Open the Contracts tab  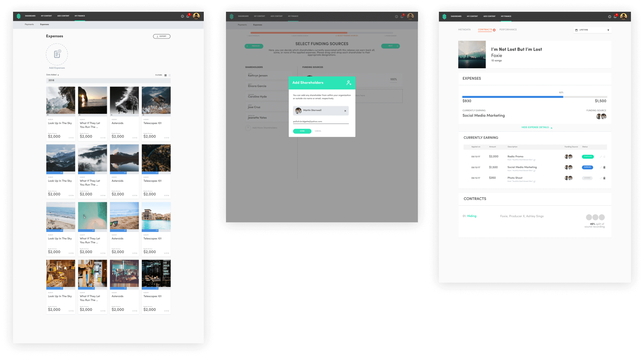485,30
